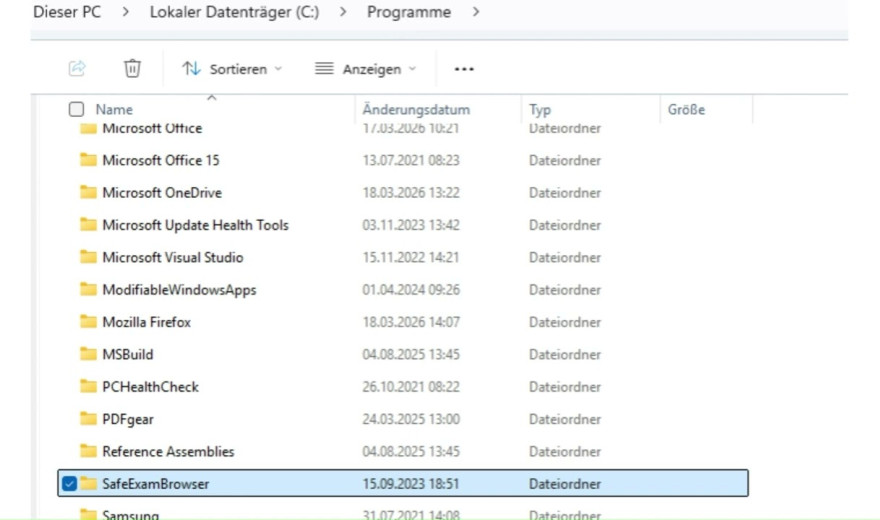880x520 pixels.
Task: Click date 24.03.2025 13:00 of PDFgear
Action: pyautogui.click(x=411, y=420)
